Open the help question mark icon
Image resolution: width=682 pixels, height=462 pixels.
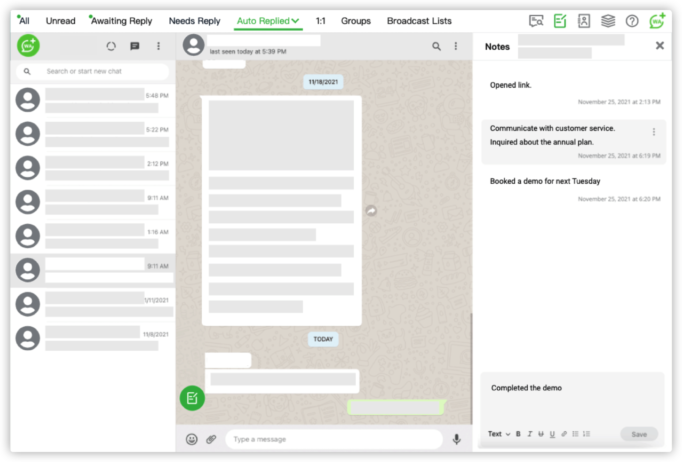click(632, 20)
